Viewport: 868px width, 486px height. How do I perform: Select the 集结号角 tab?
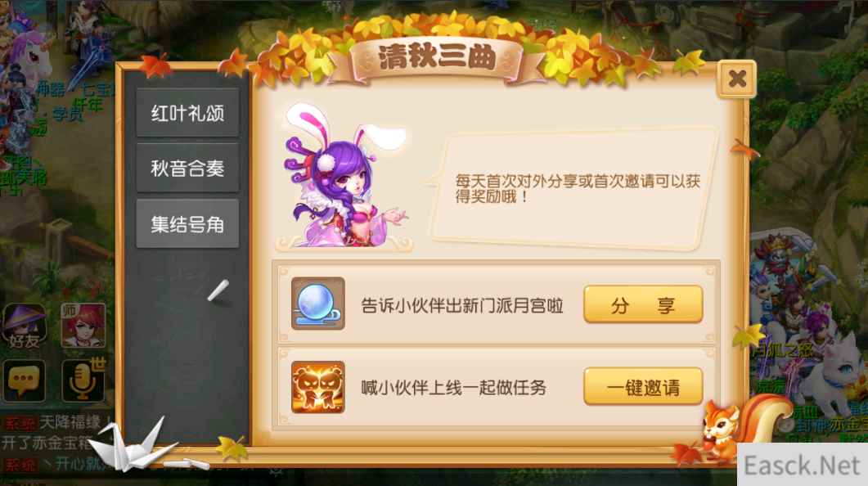point(187,223)
